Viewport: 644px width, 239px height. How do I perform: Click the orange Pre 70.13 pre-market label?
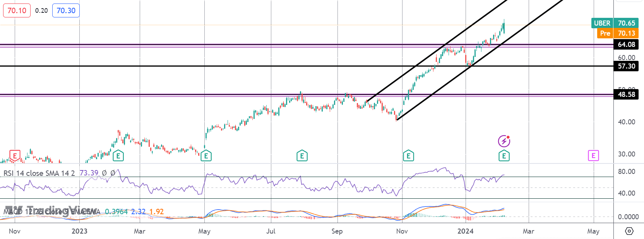617,33
